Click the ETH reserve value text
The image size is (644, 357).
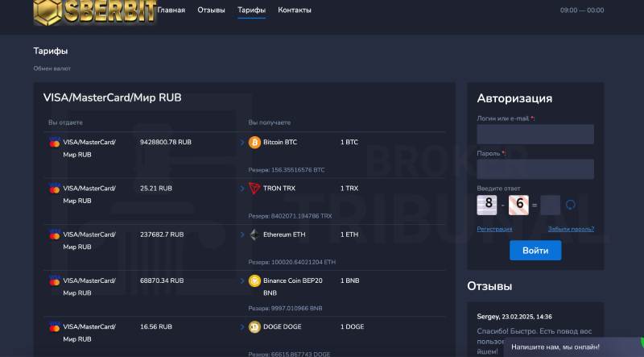pyautogui.click(x=292, y=262)
